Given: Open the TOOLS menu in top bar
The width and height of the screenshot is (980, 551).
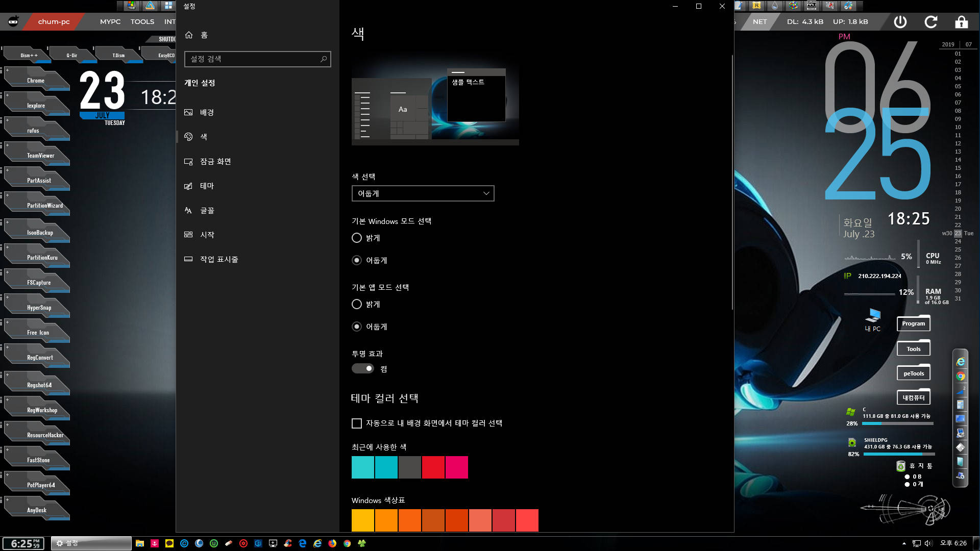Looking at the screenshot, I should click(x=142, y=21).
